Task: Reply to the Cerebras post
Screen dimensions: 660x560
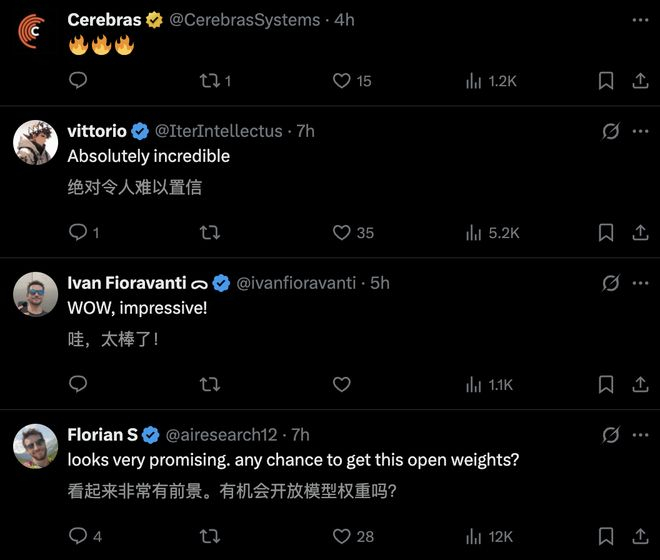Action: [x=77, y=81]
